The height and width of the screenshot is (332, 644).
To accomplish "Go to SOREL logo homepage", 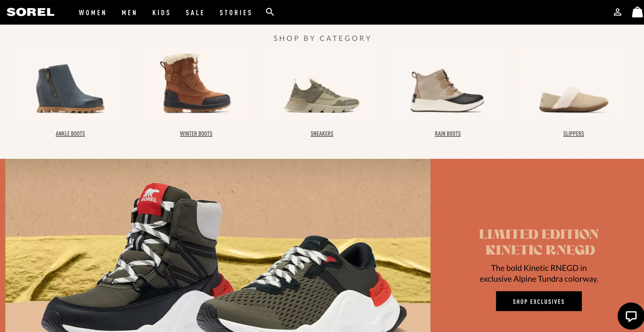I will pos(30,12).
